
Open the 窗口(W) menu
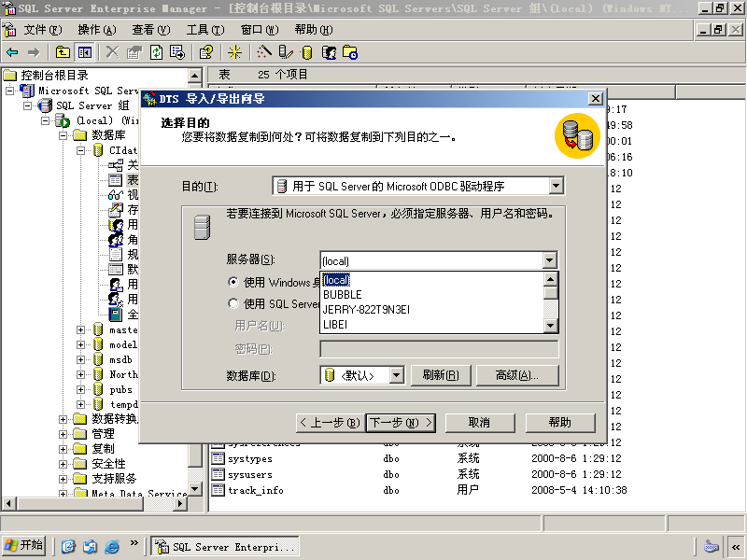(x=260, y=30)
